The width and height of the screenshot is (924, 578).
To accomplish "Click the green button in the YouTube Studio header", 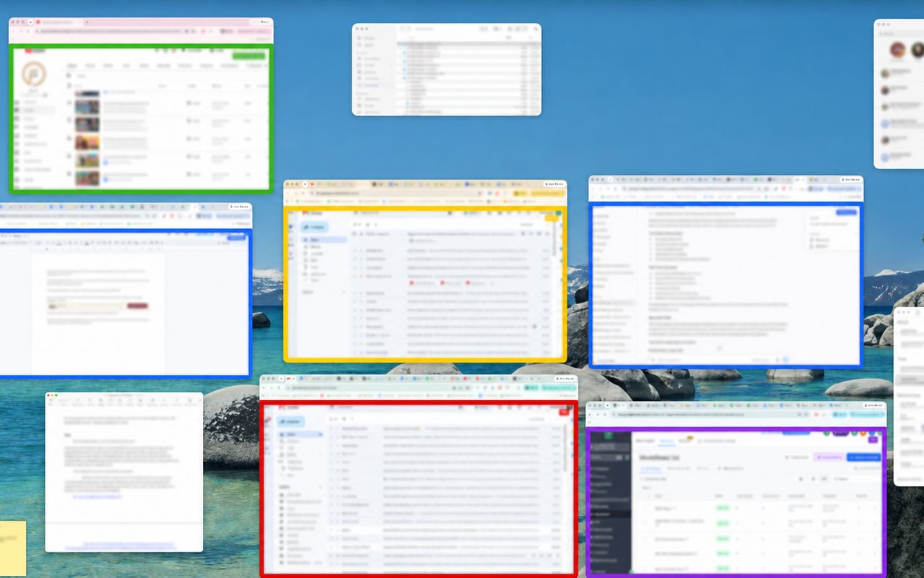I will (x=249, y=55).
